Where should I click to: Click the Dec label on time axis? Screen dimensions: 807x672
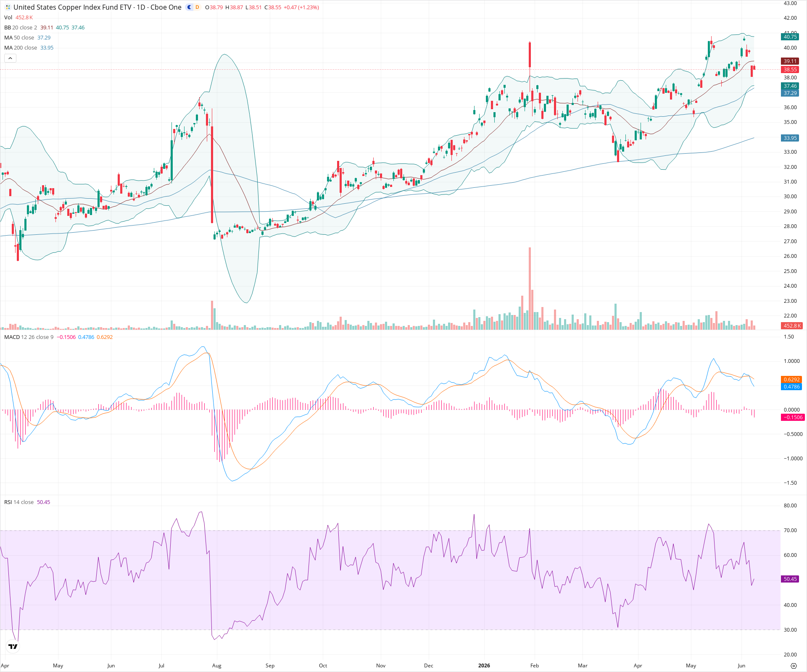[428, 666]
